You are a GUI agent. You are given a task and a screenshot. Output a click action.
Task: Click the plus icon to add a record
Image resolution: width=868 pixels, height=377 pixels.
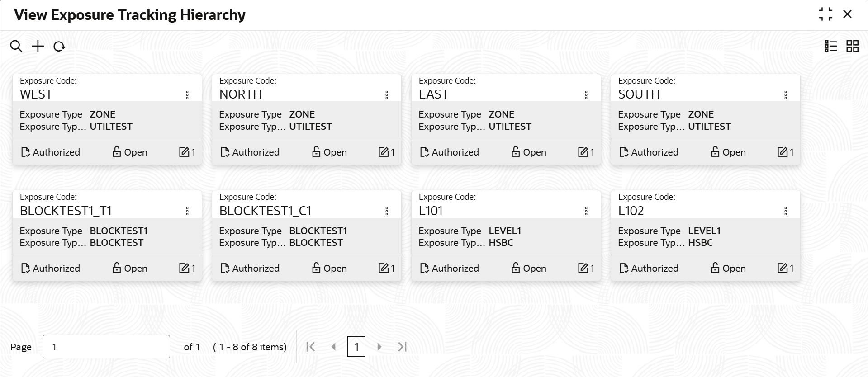coord(38,46)
